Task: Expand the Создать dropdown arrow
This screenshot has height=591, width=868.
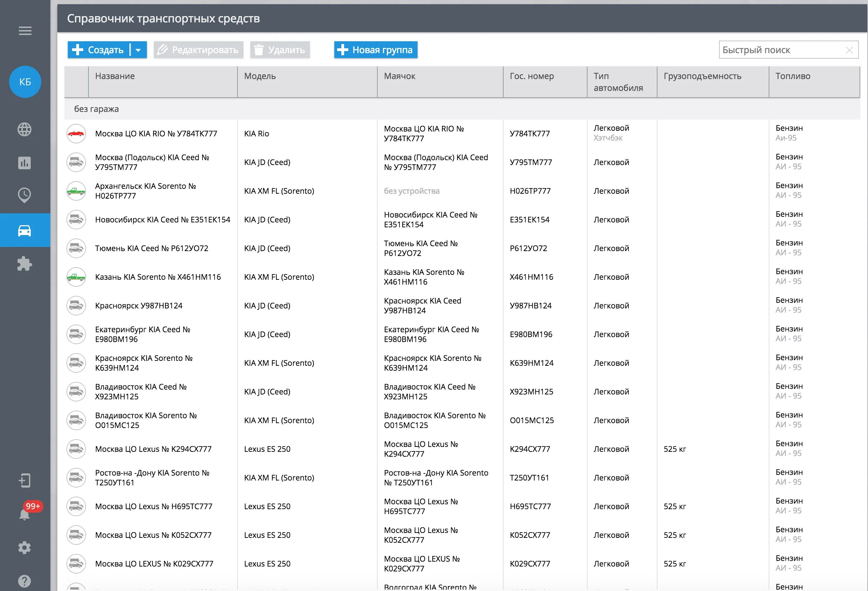Action: click(x=138, y=50)
